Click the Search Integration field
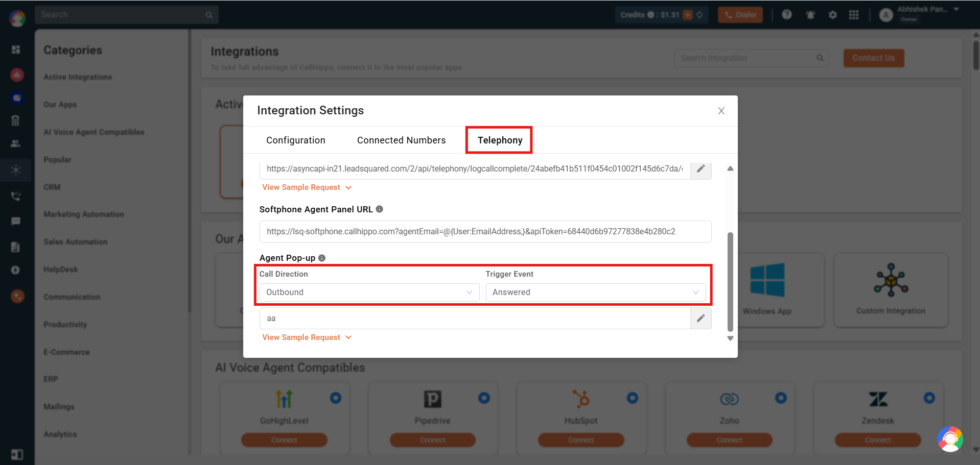The width and height of the screenshot is (980, 465). [752, 58]
